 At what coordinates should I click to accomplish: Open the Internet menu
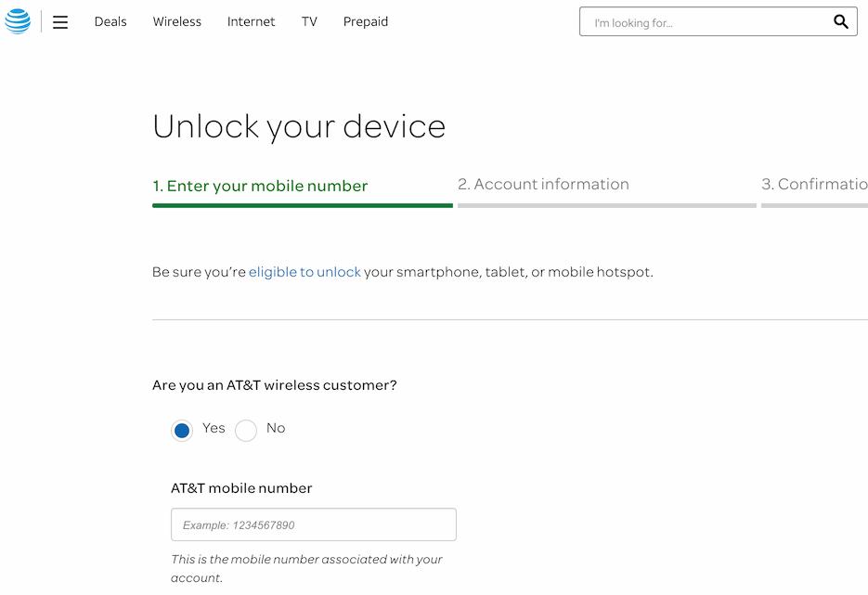tap(251, 21)
